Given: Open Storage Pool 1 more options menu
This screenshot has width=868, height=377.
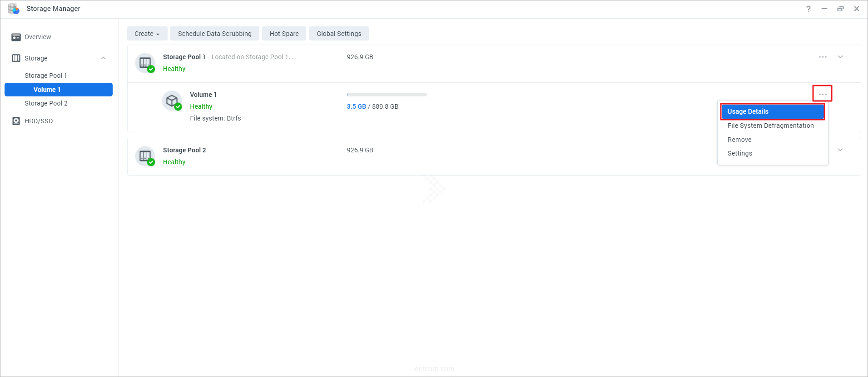Looking at the screenshot, I should 823,57.
